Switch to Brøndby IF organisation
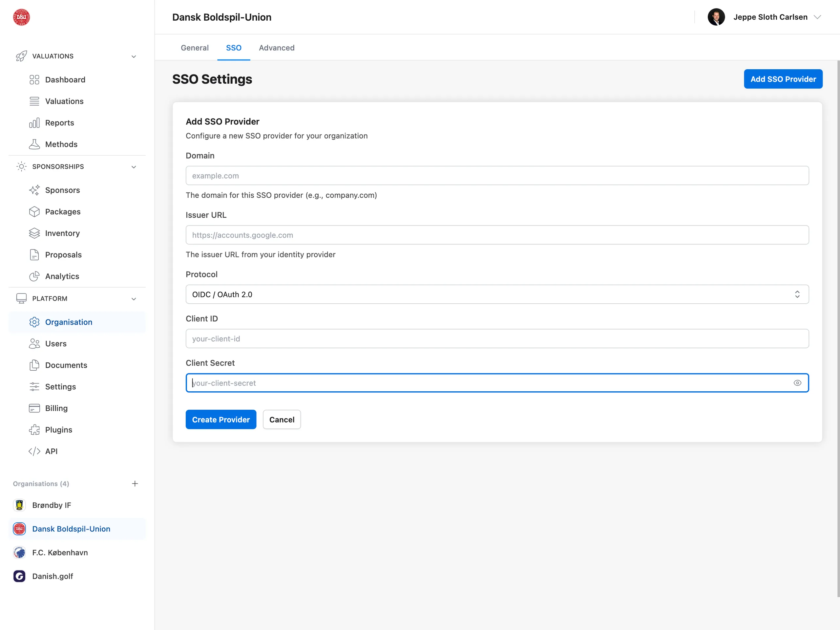The height and width of the screenshot is (630, 840). (77, 505)
